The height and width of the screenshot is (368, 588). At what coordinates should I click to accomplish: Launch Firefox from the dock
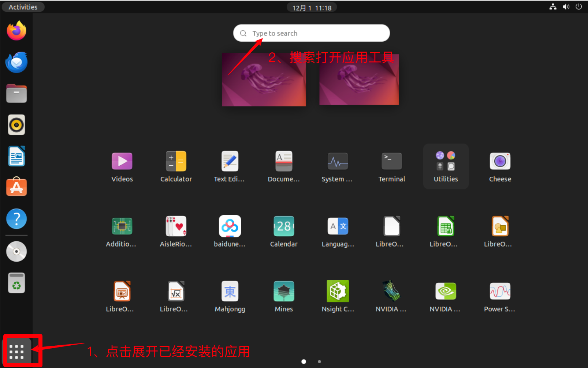pyautogui.click(x=16, y=31)
